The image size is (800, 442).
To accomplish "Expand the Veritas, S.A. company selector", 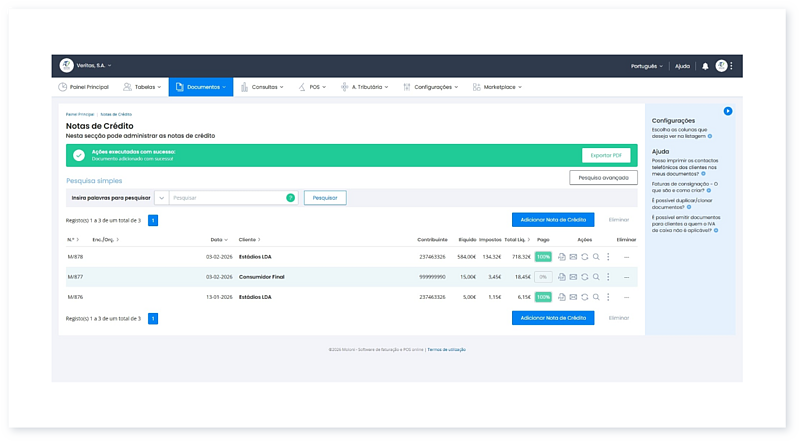I will (x=86, y=66).
